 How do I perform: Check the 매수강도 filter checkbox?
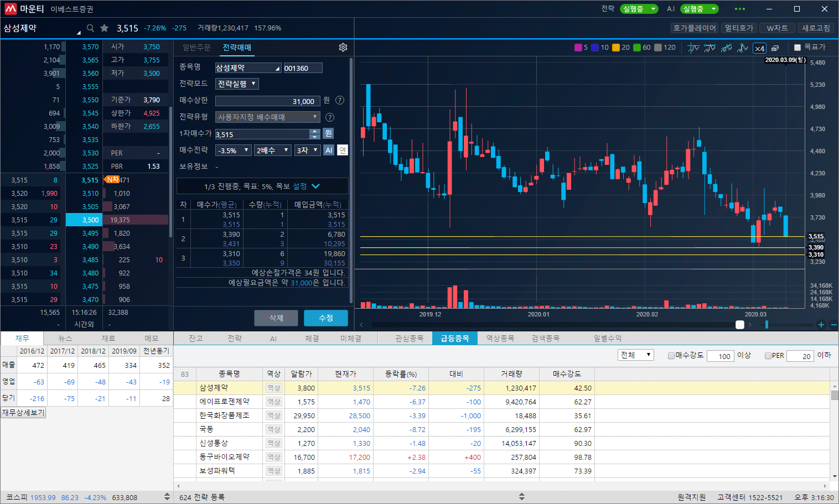point(671,356)
